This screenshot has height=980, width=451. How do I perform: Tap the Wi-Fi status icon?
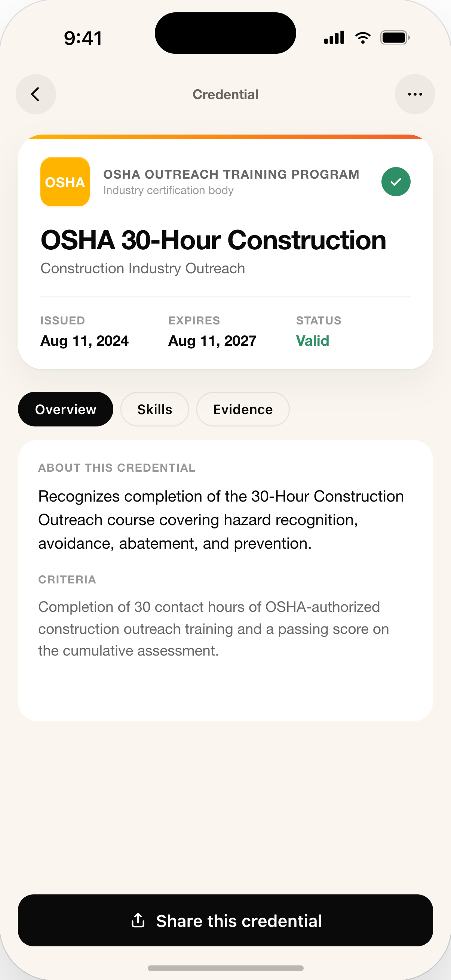pos(363,38)
